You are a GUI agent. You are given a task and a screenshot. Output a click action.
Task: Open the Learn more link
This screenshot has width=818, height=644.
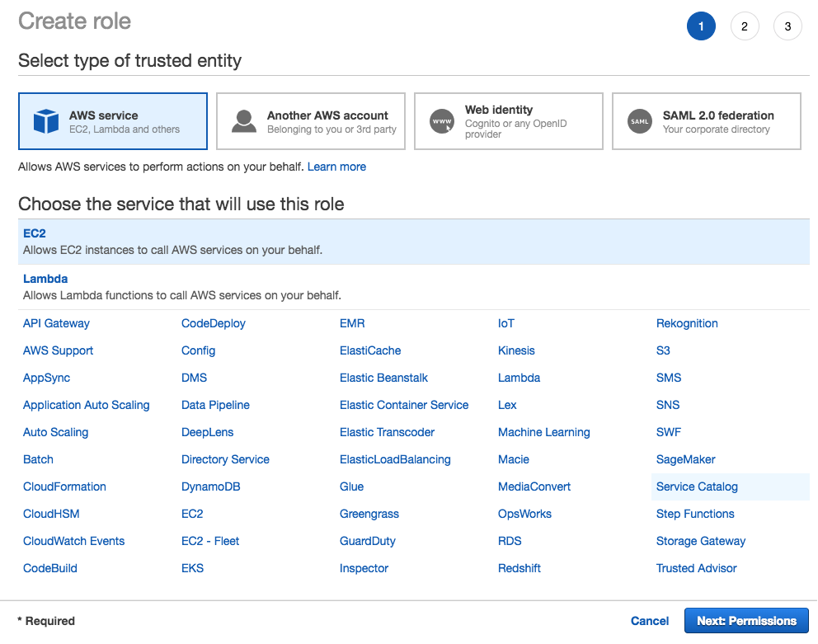tap(336, 167)
